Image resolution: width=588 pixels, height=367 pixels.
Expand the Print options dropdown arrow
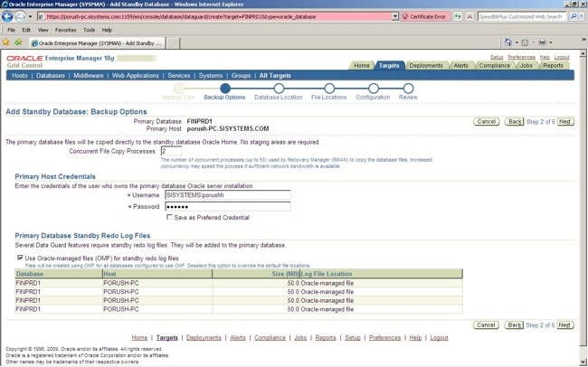551,42
